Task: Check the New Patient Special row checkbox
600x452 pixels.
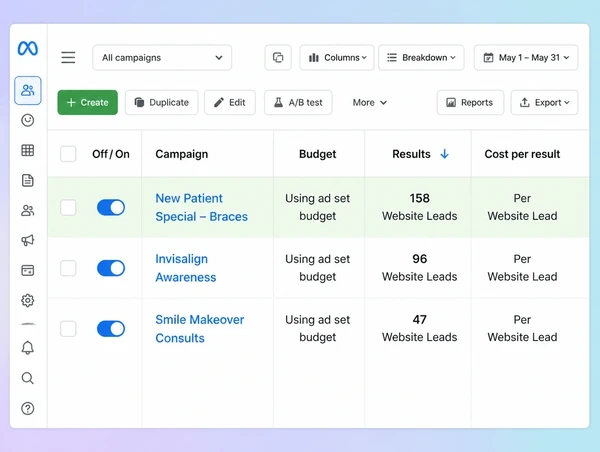Action: [x=68, y=207]
